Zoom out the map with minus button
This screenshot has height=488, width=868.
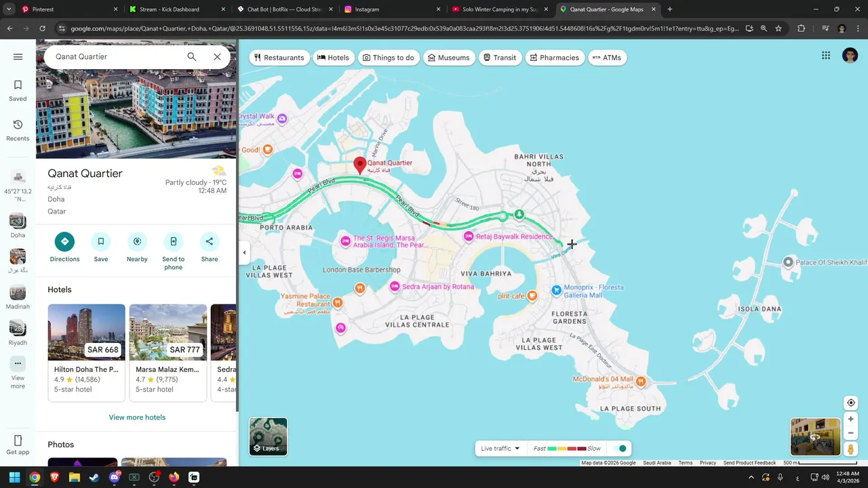[x=851, y=433]
